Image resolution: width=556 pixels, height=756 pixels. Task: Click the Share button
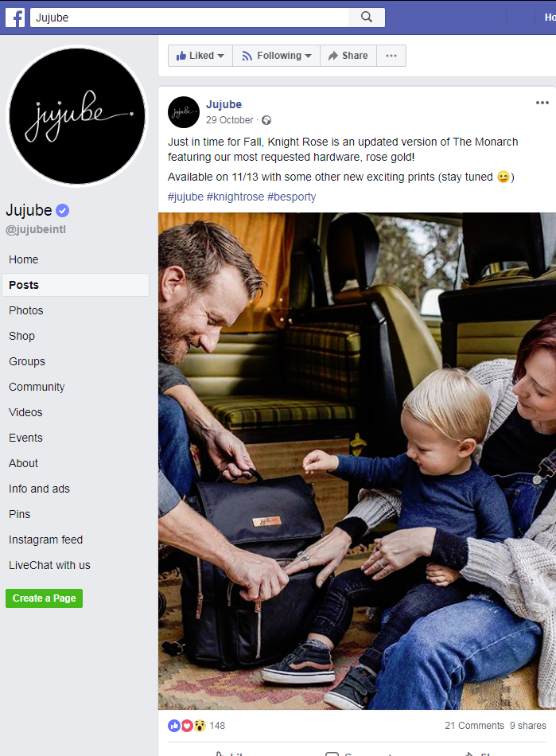pyautogui.click(x=348, y=56)
